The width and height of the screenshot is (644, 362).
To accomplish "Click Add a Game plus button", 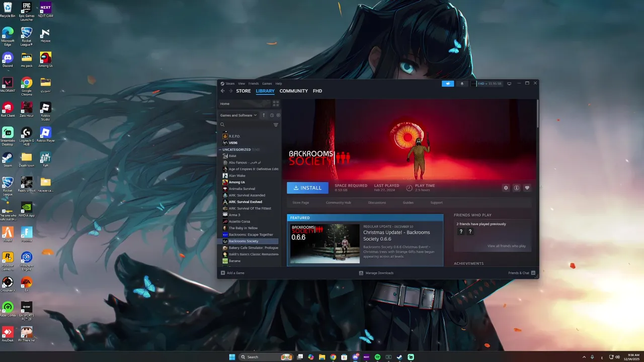I will tap(223, 273).
